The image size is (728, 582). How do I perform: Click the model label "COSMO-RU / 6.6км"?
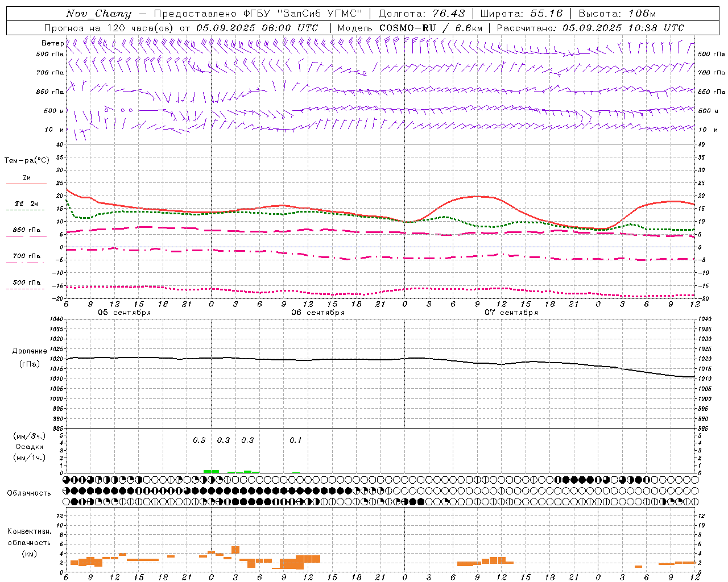(x=431, y=28)
